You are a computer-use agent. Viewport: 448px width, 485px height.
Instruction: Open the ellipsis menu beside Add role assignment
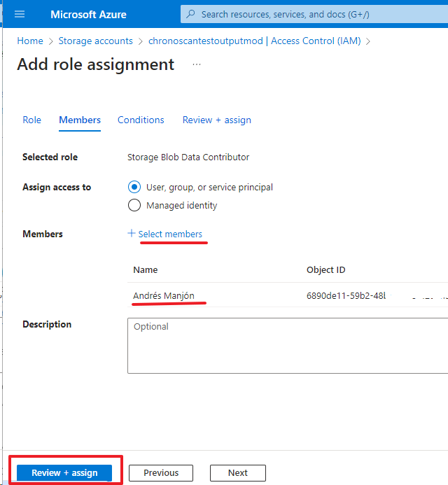(197, 64)
